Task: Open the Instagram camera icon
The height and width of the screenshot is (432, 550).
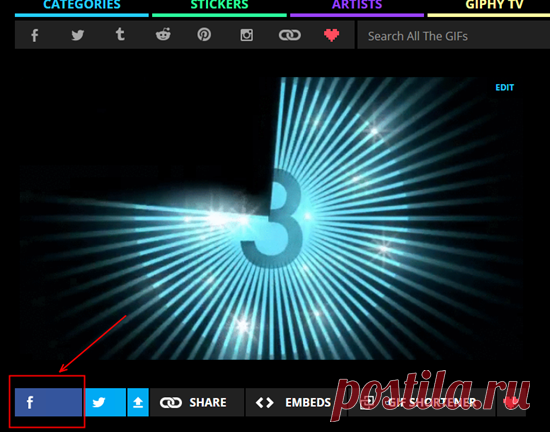Action: tap(247, 35)
